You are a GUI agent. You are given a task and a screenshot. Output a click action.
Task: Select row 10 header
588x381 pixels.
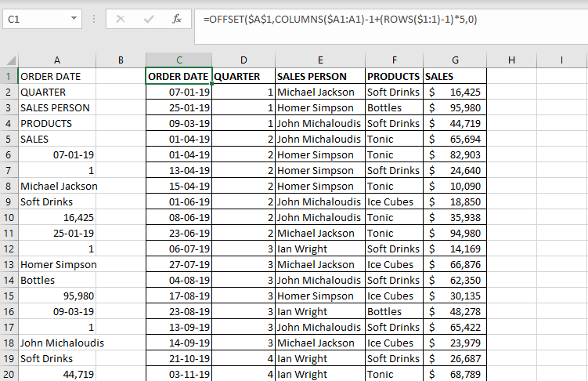pyautogui.click(x=9, y=217)
